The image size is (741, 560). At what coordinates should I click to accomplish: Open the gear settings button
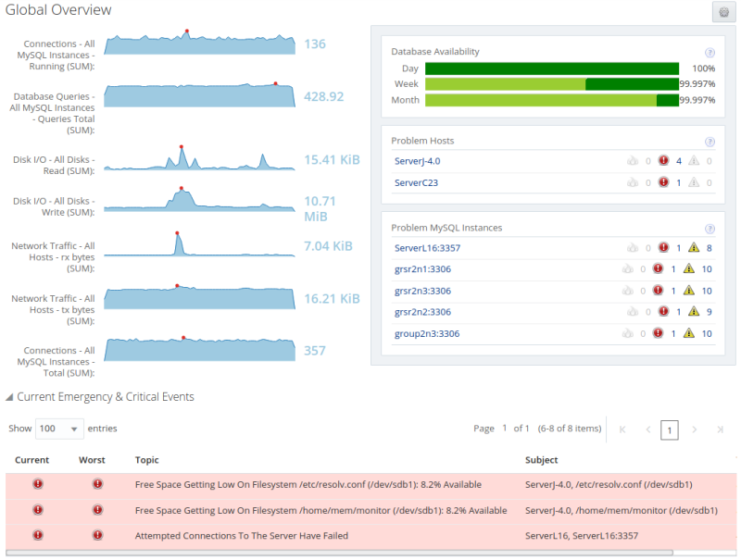[x=723, y=12]
